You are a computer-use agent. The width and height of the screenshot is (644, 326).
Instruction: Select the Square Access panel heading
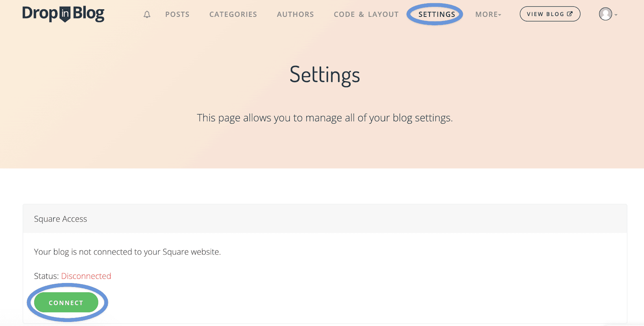coord(60,219)
